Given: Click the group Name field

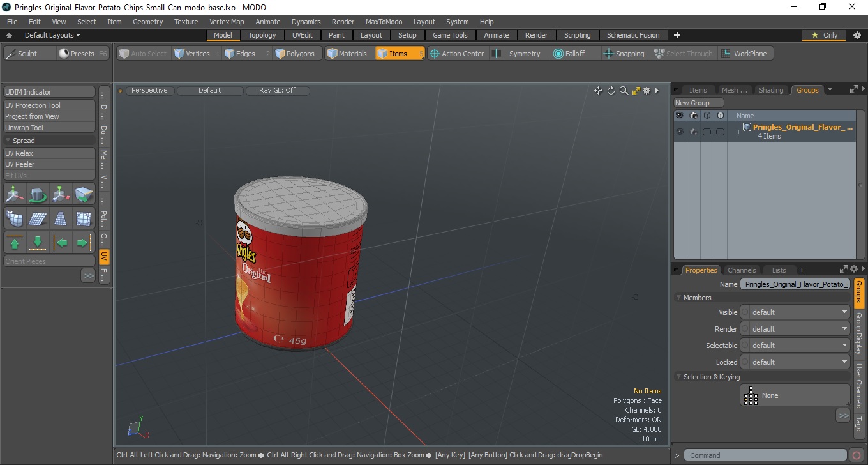Looking at the screenshot, I should 795,284.
